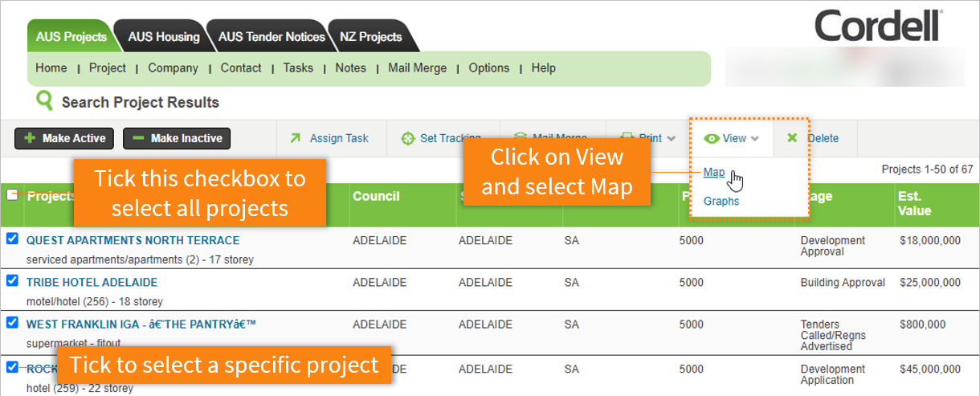
Task: Open the Project menu
Action: (x=108, y=68)
